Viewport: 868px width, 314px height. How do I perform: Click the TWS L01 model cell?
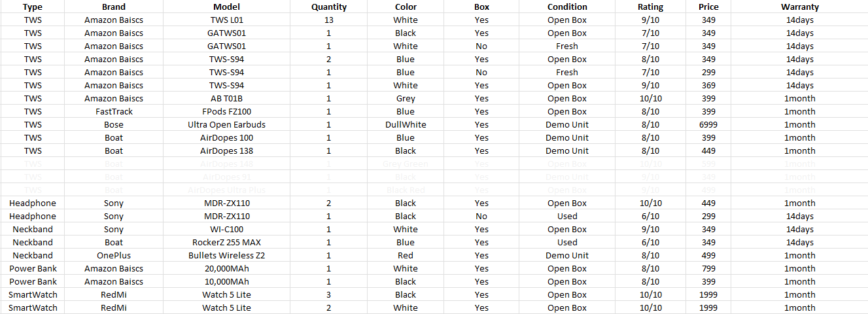226,20
